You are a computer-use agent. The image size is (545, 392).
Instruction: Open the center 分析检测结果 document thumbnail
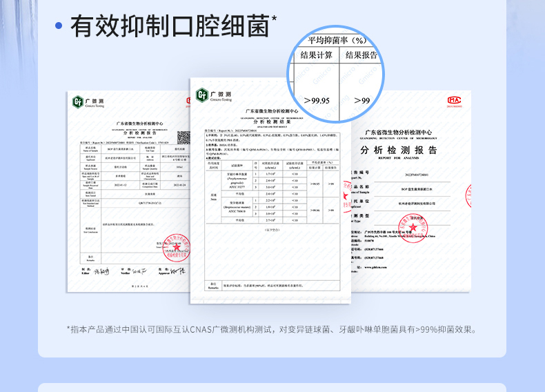point(270,190)
